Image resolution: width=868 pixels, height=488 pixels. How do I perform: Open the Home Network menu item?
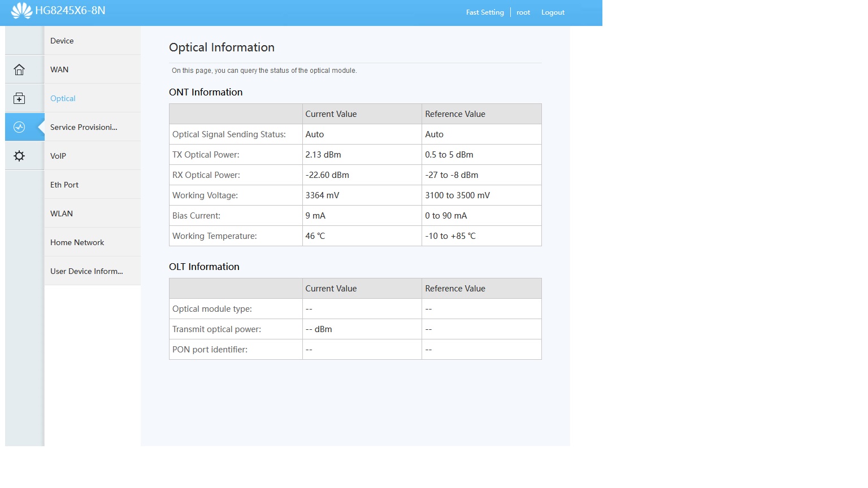click(x=92, y=242)
